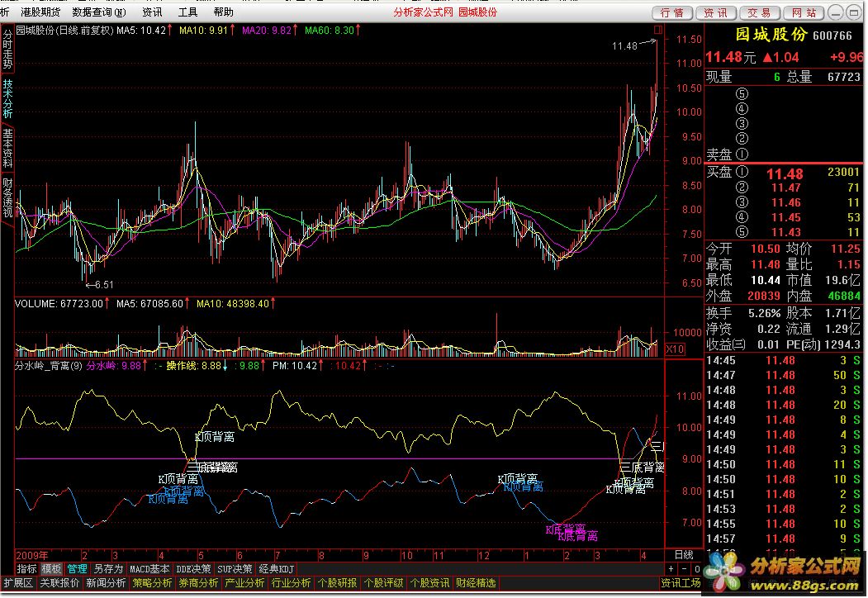Click the 交易 button

760,12
